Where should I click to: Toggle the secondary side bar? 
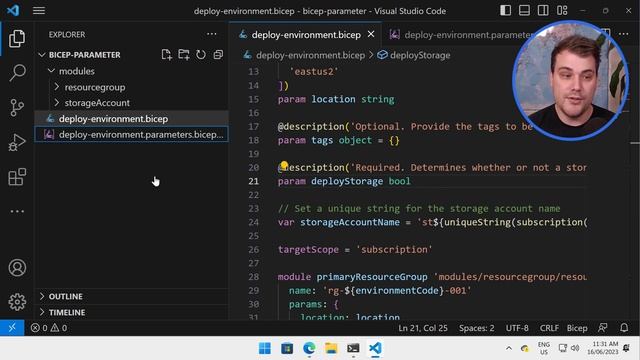pyautogui.click(x=543, y=11)
